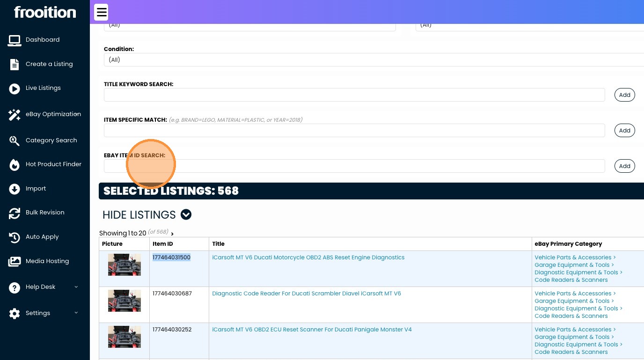This screenshot has width=644, height=360.
Task: Click the Dashboard monitor icon
Action: (x=15, y=40)
